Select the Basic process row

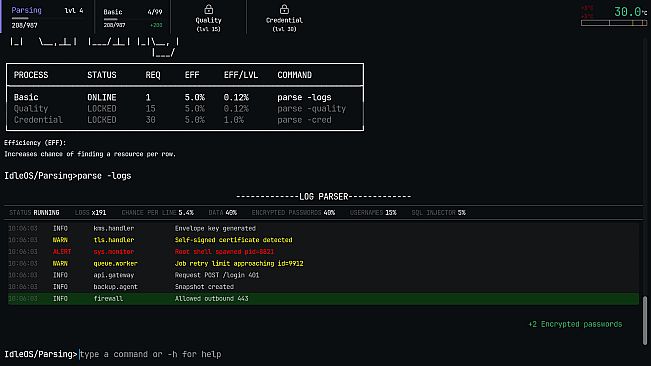[x=185, y=98]
